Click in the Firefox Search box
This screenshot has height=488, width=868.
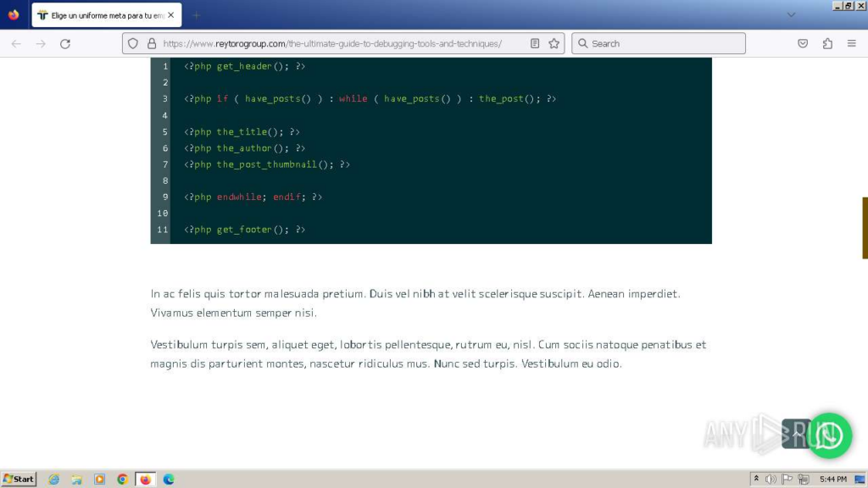pos(661,44)
